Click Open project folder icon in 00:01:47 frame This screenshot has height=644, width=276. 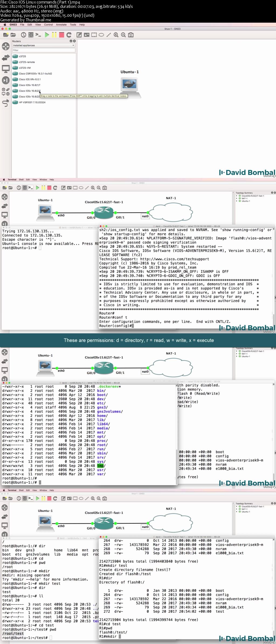pos(13,35)
